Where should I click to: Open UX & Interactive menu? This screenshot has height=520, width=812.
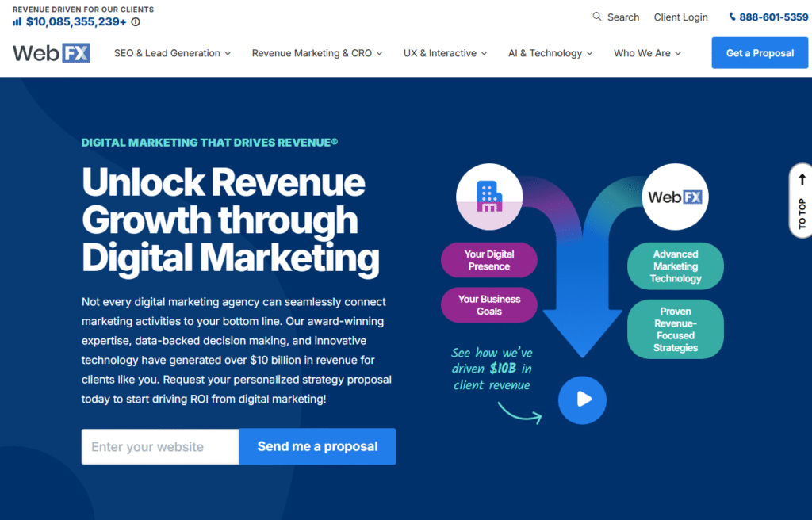(446, 53)
